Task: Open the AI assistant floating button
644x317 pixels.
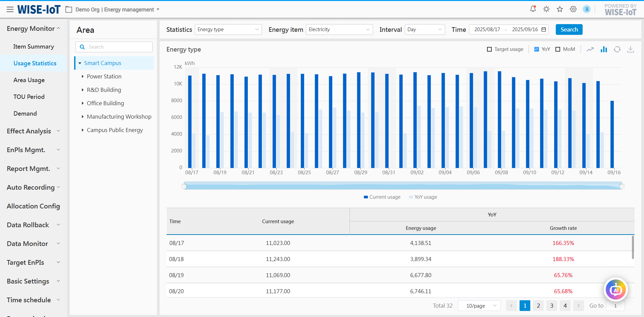Action: 616,290
